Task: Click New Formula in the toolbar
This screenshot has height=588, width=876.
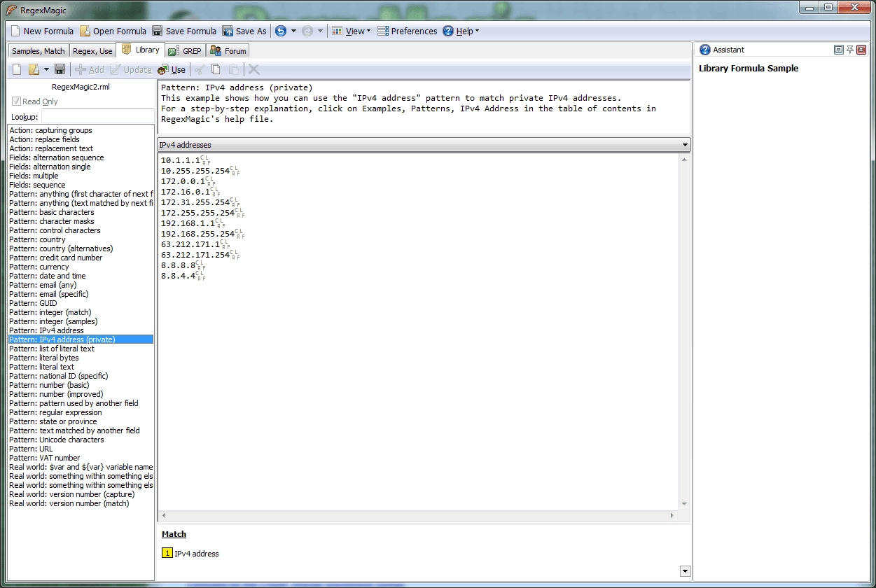Action: (42, 31)
